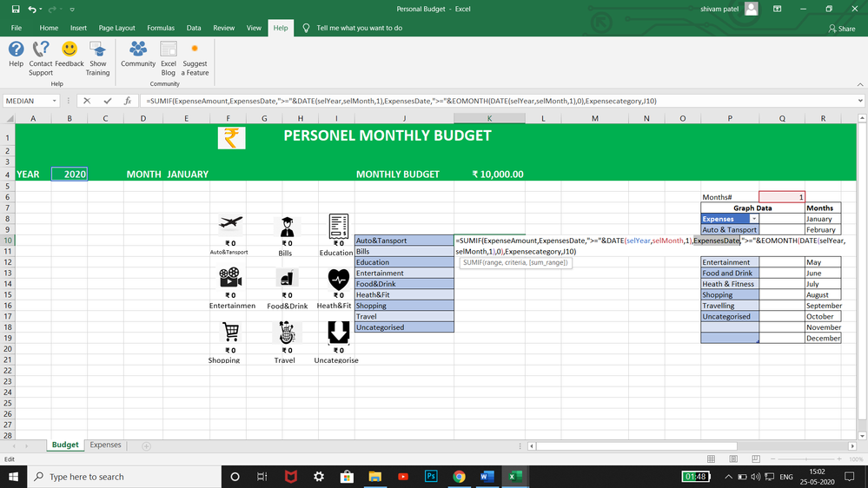Add a new sheet with plus button
Screen dimensions: 868x488
pos(146,446)
